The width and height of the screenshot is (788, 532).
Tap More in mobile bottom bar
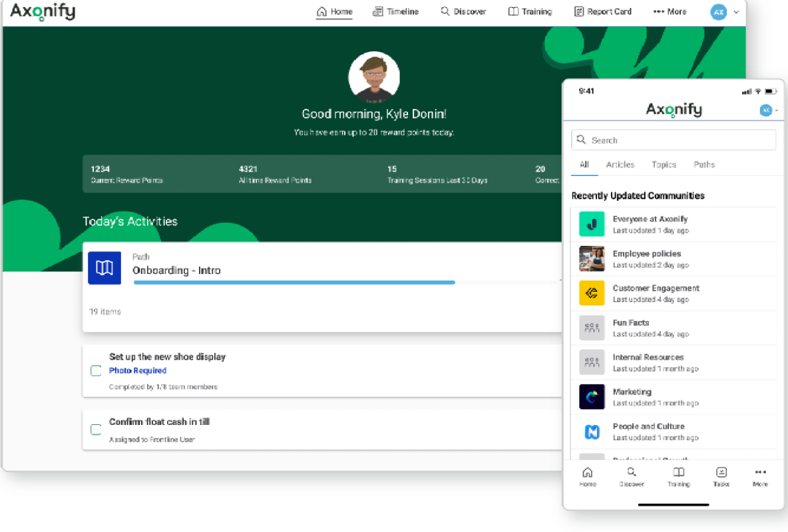[x=760, y=477]
